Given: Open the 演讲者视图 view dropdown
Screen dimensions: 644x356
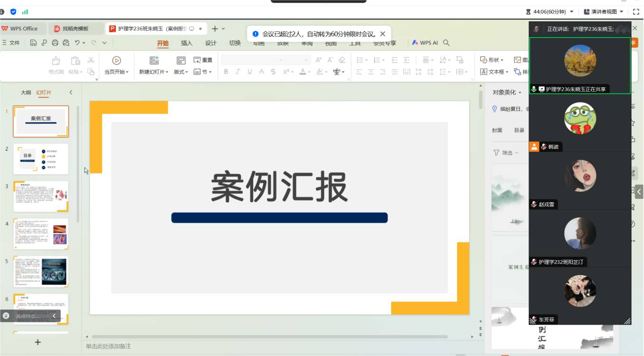Looking at the screenshot, I should [604, 11].
